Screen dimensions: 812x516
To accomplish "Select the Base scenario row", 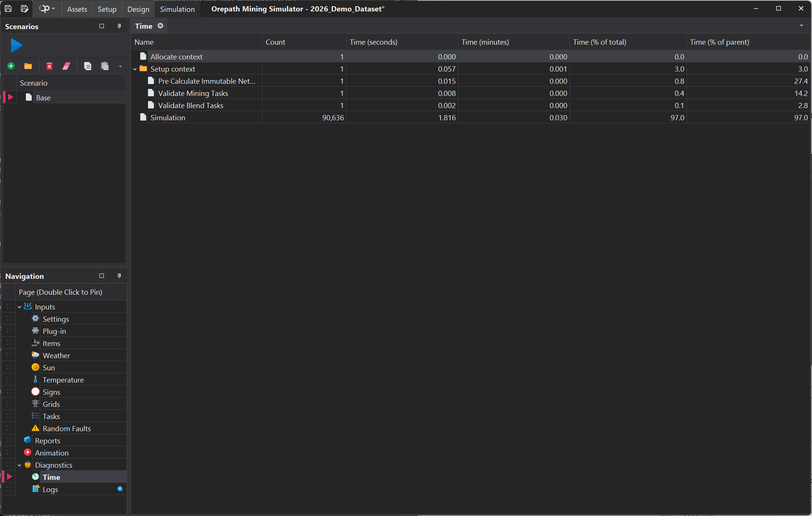I will pyautogui.click(x=65, y=97).
